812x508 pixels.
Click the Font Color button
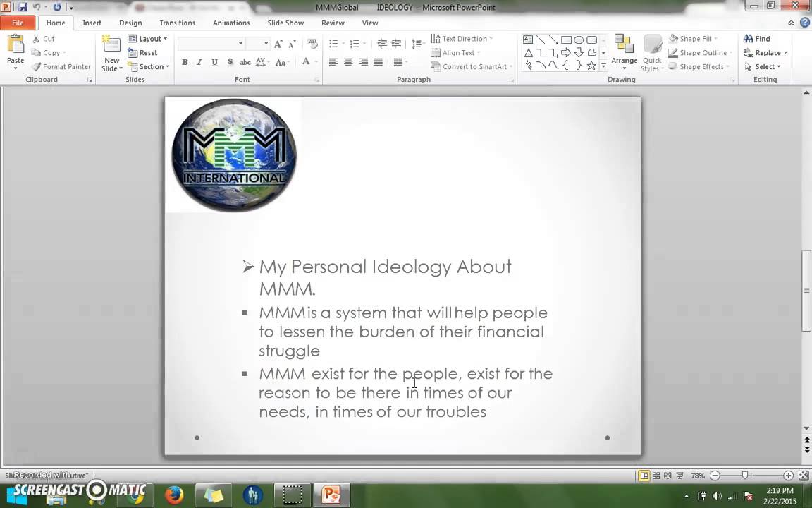(x=306, y=61)
